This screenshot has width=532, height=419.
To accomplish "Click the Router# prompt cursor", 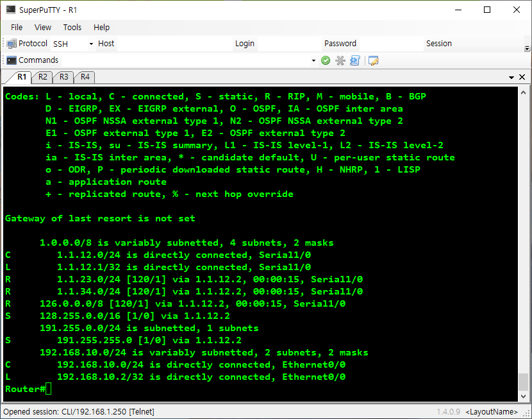I will click(48, 389).
